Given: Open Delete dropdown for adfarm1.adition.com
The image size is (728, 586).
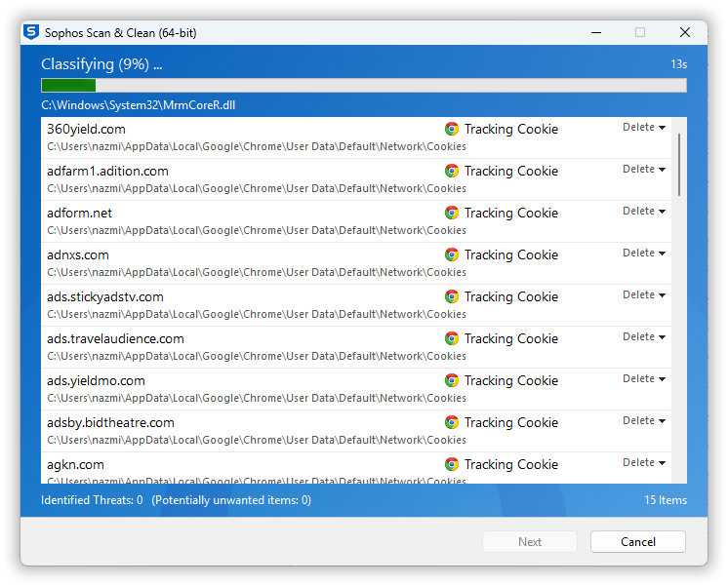Looking at the screenshot, I should (x=644, y=169).
